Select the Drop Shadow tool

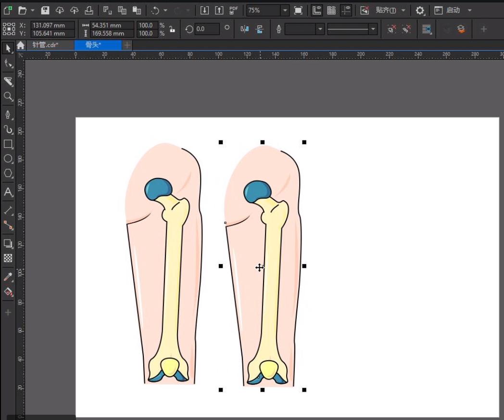pos(8,243)
